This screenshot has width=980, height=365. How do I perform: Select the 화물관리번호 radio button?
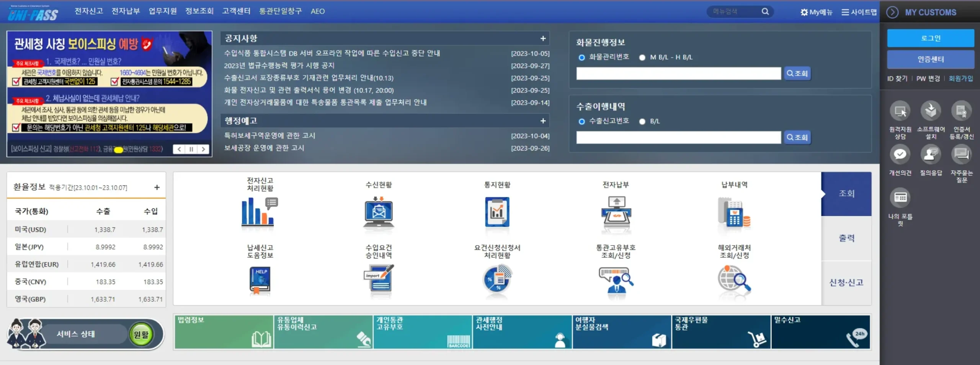582,57
